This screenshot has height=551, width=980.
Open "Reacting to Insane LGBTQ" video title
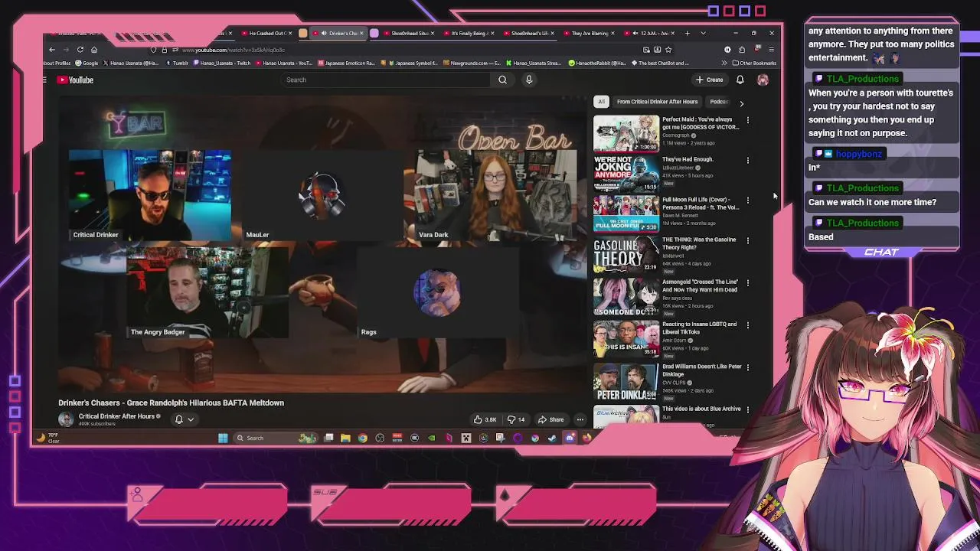click(699, 328)
